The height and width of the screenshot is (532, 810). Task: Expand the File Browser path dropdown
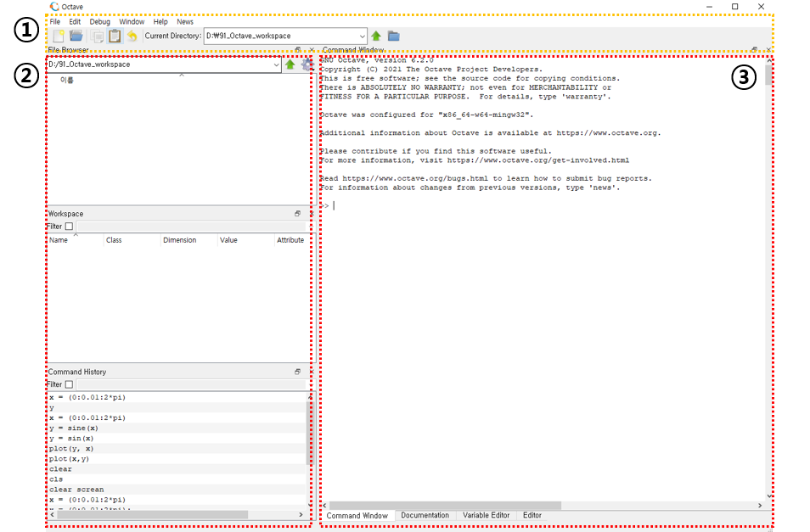pyautogui.click(x=276, y=64)
